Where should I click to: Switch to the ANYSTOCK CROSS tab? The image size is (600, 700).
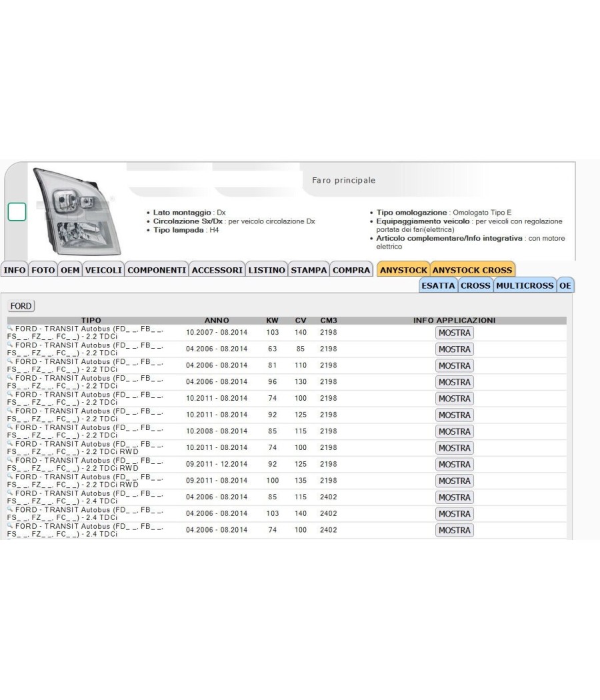[472, 269]
